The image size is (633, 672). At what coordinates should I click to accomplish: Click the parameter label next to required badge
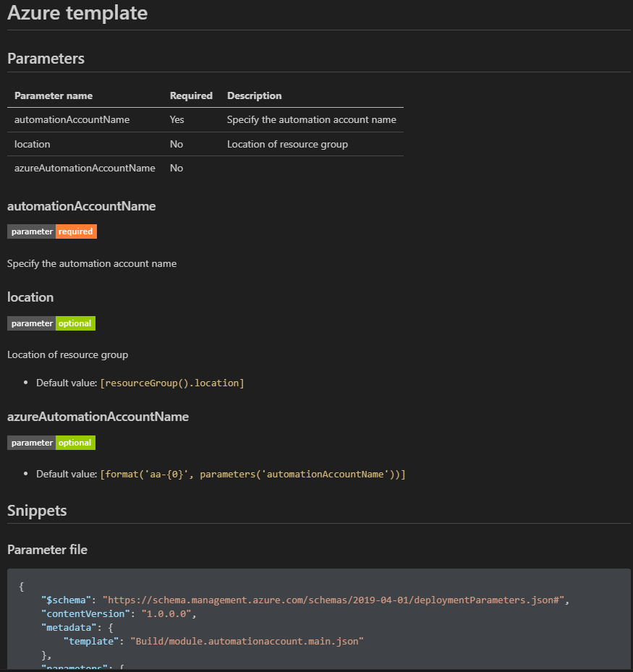(31, 231)
